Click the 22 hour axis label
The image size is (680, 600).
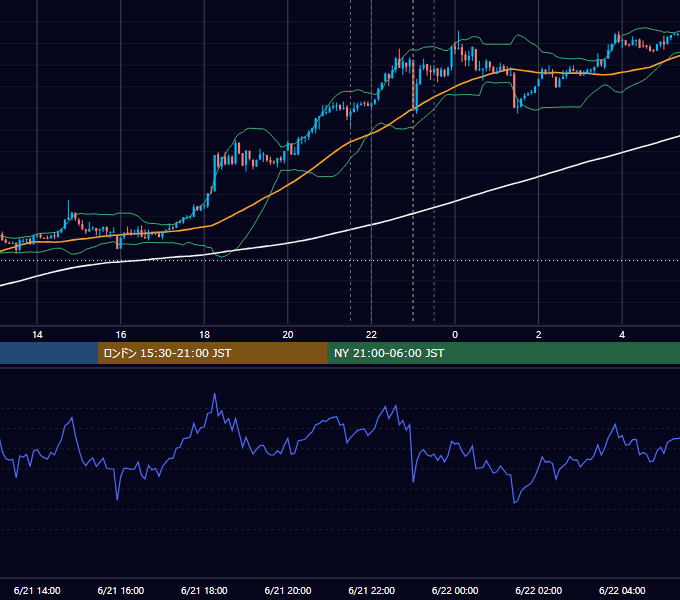pyautogui.click(x=371, y=335)
